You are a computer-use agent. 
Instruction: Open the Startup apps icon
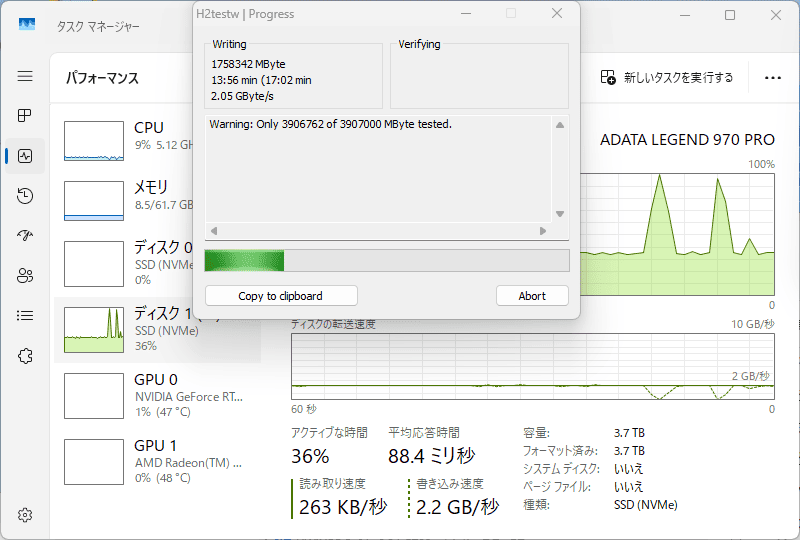pyautogui.click(x=25, y=236)
